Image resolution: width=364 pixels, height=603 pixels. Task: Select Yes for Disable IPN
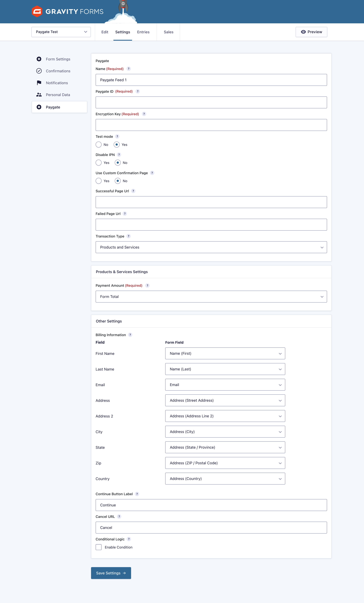tap(99, 163)
